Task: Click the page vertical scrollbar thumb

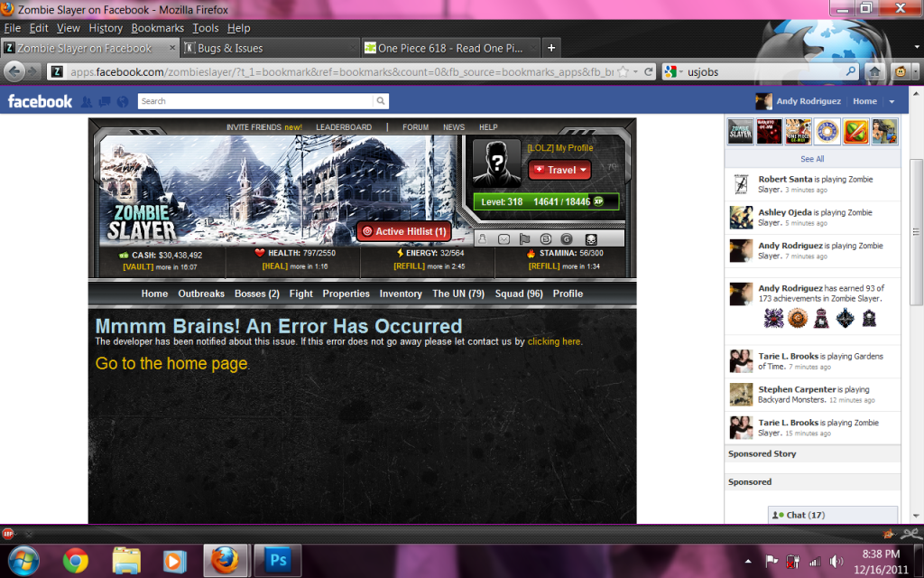Action: [916, 232]
